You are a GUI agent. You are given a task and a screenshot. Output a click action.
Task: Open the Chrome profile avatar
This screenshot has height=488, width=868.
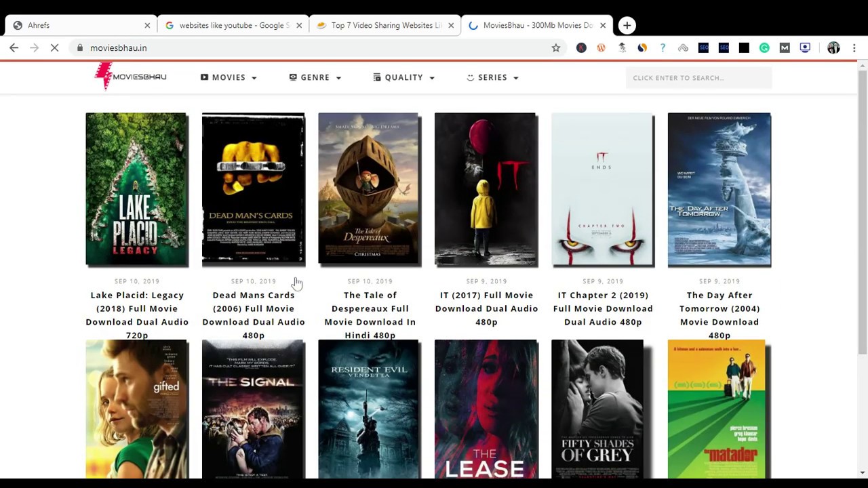click(833, 47)
